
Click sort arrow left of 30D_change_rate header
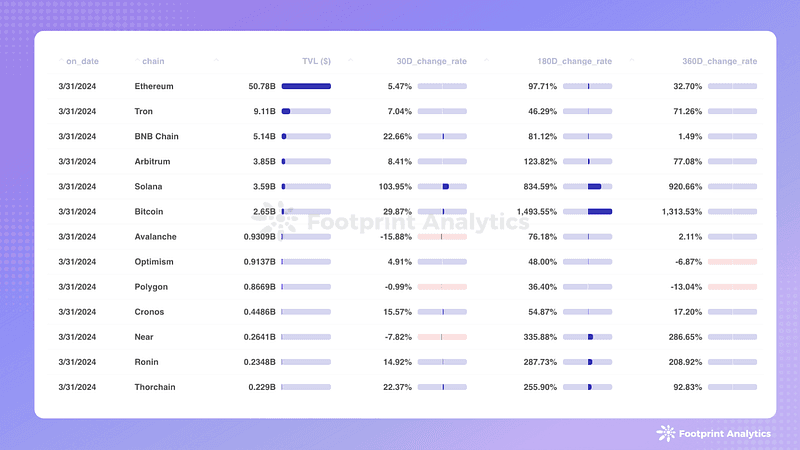pyautogui.click(x=351, y=60)
